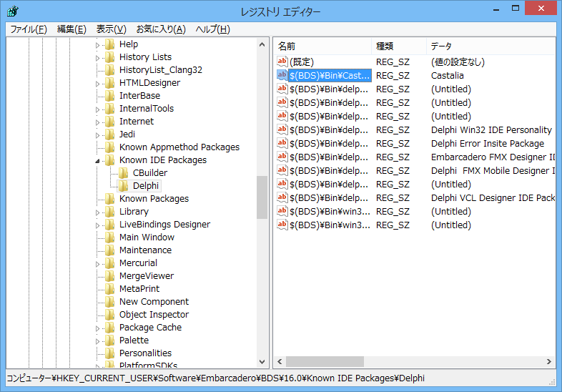This screenshot has height=392, width=562.
Task: Click string value icon beside Castalia entry
Action: point(282,75)
